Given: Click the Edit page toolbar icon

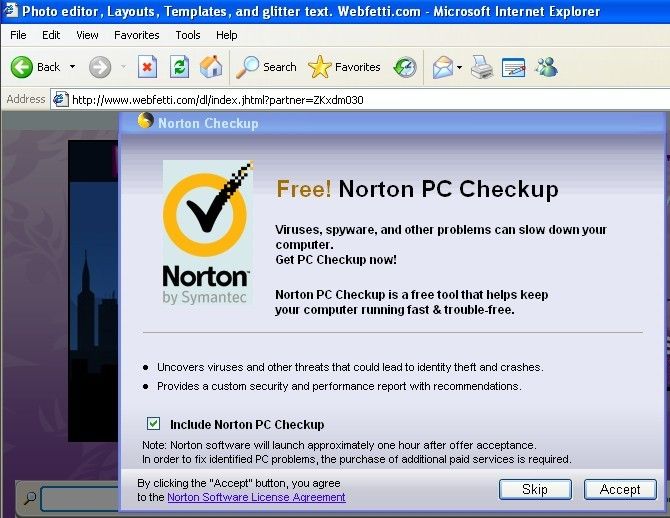Looking at the screenshot, I should [x=514, y=67].
